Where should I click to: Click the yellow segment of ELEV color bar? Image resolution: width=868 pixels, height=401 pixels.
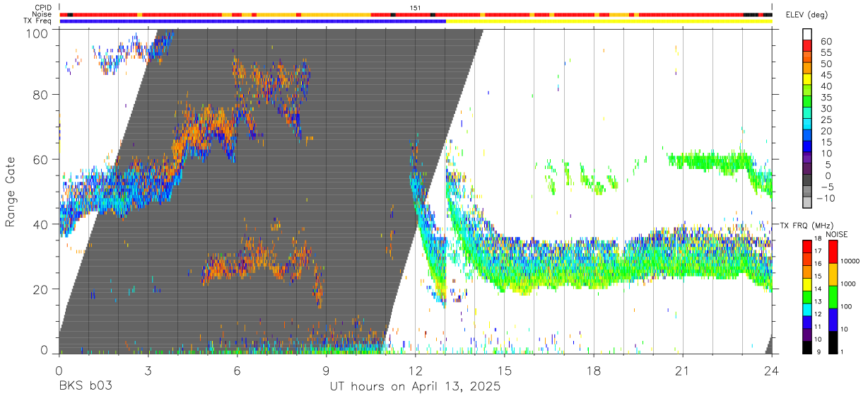[807, 79]
